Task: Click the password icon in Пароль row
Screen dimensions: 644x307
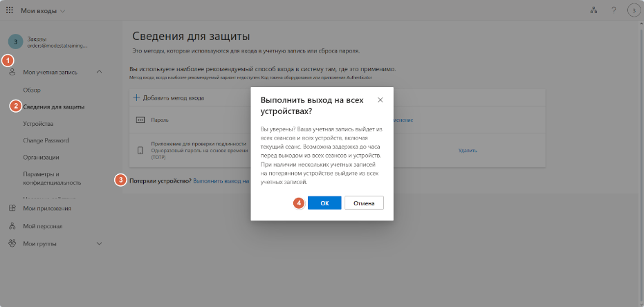Action: point(140,120)
